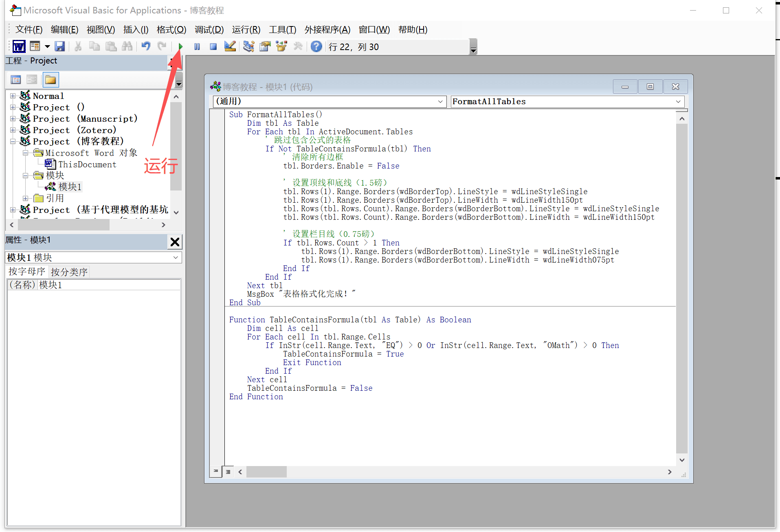
Task: Expand the Project (Zotero) tree node
Action: (13, 130)
